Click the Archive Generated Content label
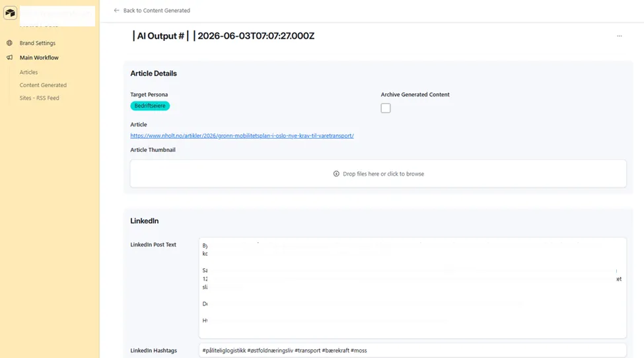Viewport: 644px width, 358px height. click(x=415, y=94)
